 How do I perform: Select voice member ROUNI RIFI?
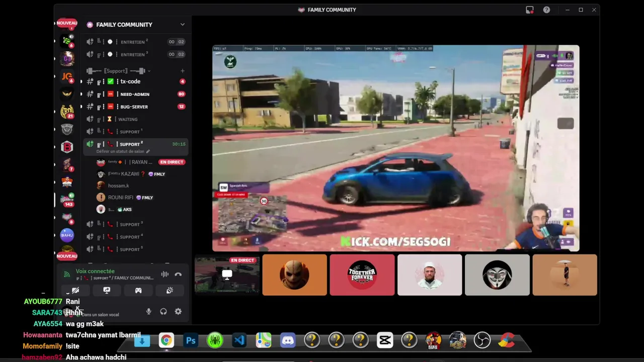141,198
